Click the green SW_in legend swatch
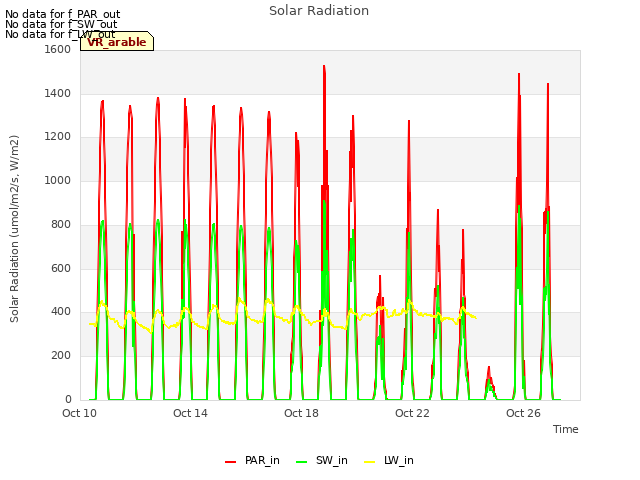The height and width of the screenshot is (480, 640). [301, 462]
